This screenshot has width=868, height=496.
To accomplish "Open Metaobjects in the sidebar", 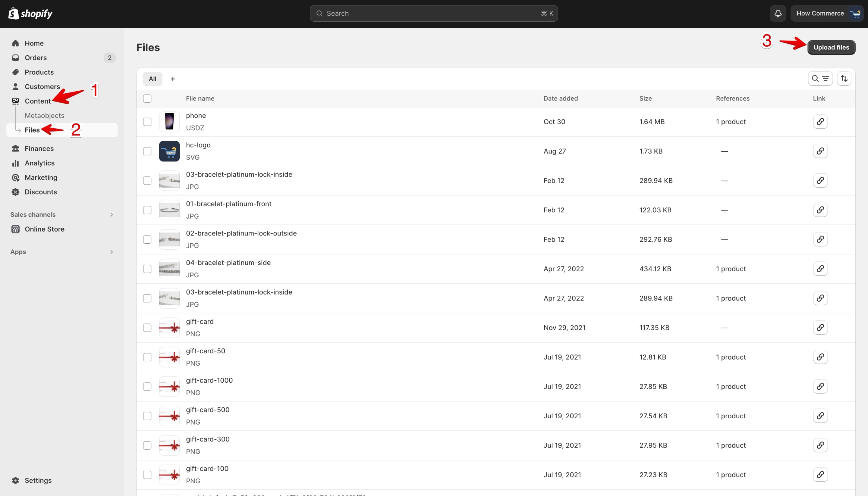I will click(x=44, y=115).
